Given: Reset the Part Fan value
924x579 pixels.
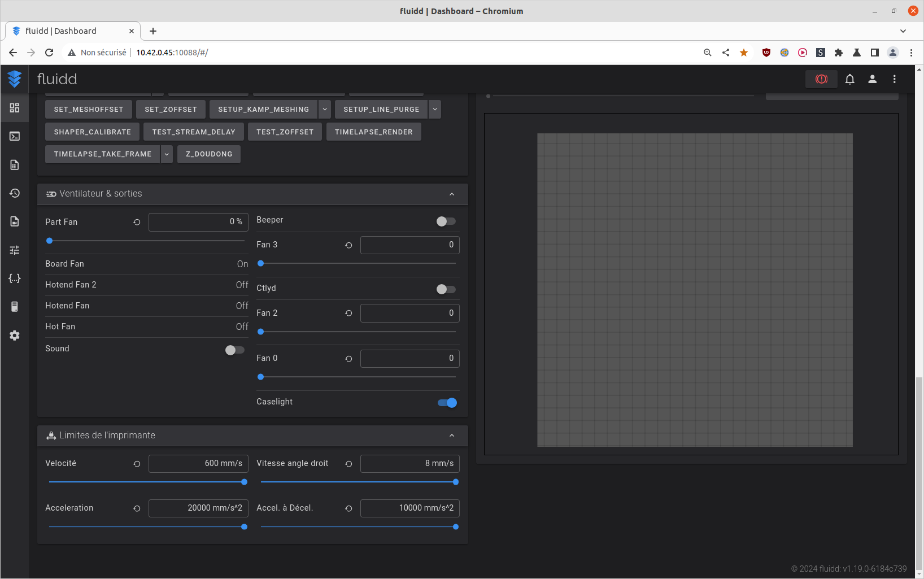Looking at the screenshot, I should tap(137, 222).
